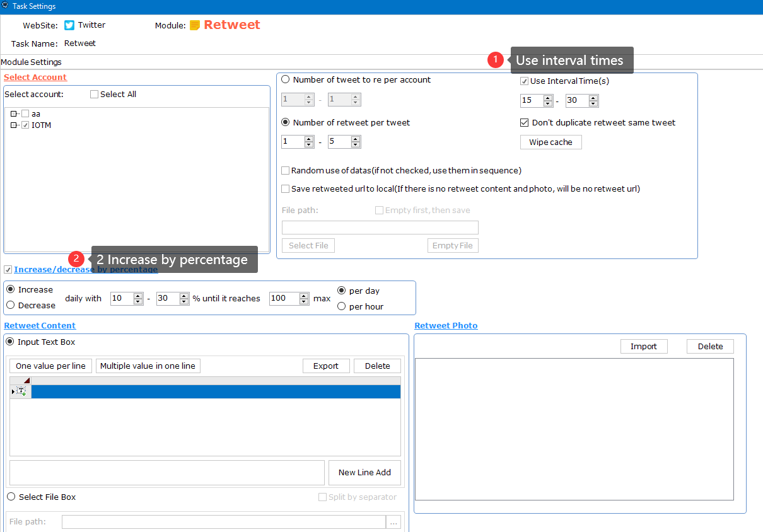
Task: Click Delete in the Retweet Photo section
Action: tap(710, 346)
